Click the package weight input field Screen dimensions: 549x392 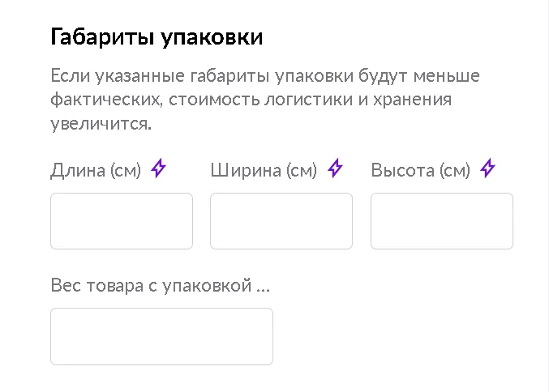tap(161, 336)
